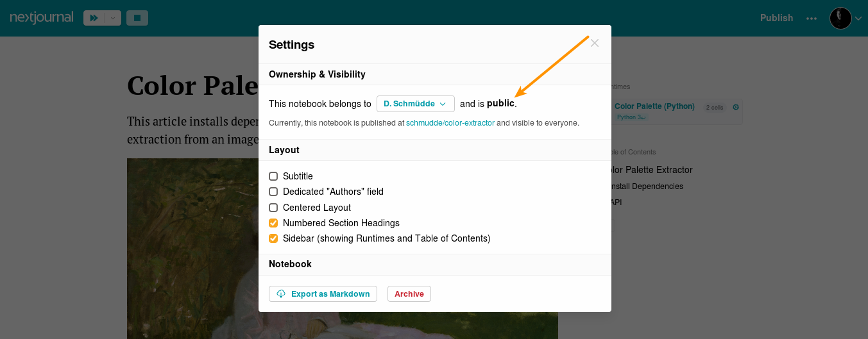Open runtime settings gear for Color Palette

click(x=736, y=107)
